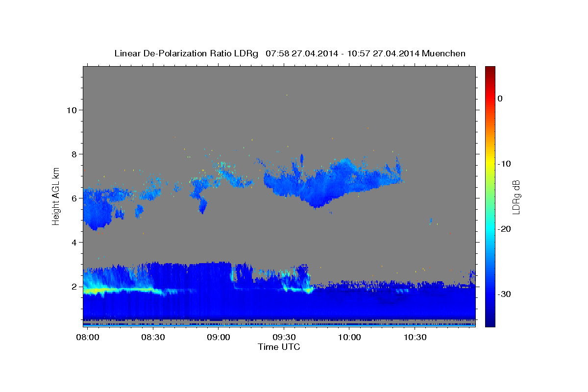Click the '10:00' time tick label
Viewport: 588px width, 392px height.
click(350, 338)
